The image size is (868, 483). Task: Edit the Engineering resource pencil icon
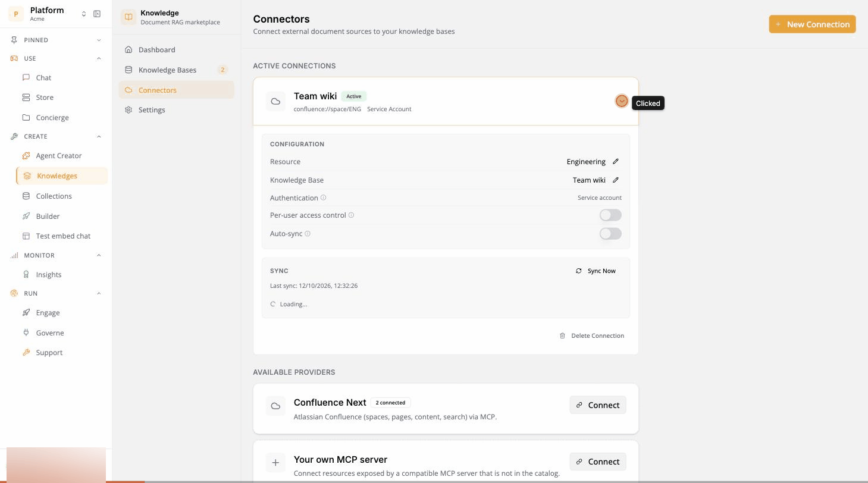(616, 161)
